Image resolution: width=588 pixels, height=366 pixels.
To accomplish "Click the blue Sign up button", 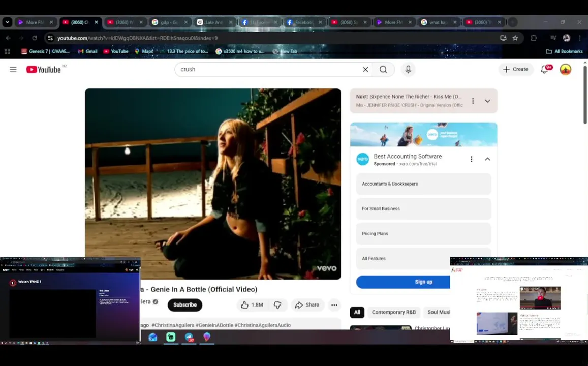I will 403,282.
